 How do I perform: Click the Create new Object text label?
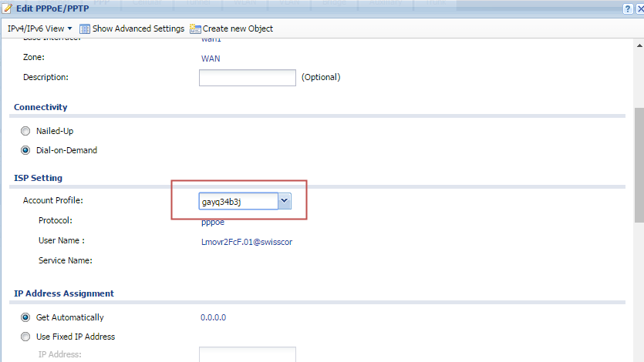point(238,28)
